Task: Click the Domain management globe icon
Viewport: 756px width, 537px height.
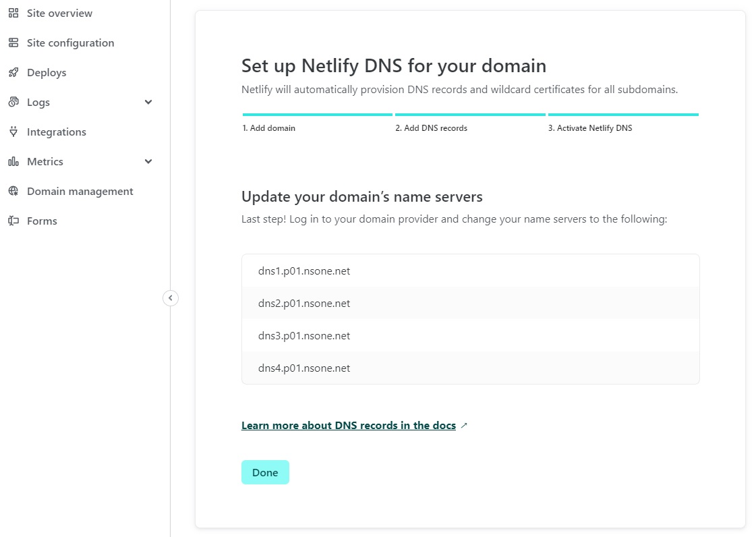Action: pos(13,191)
